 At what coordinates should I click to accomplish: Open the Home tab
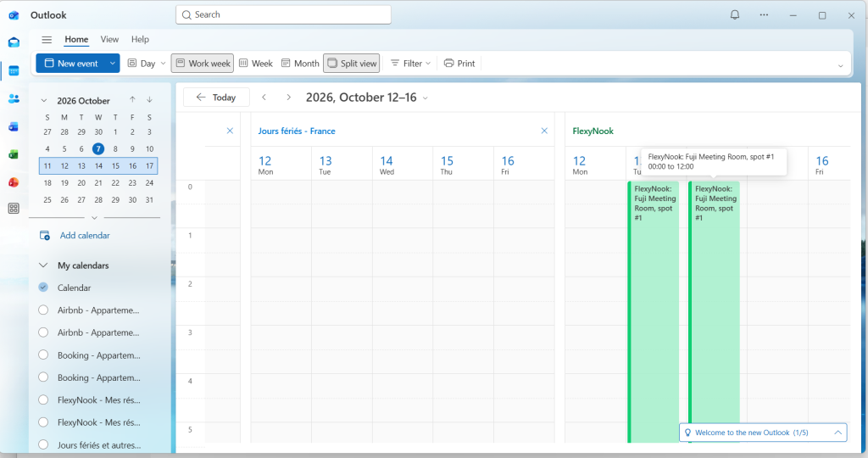[76, 39]
